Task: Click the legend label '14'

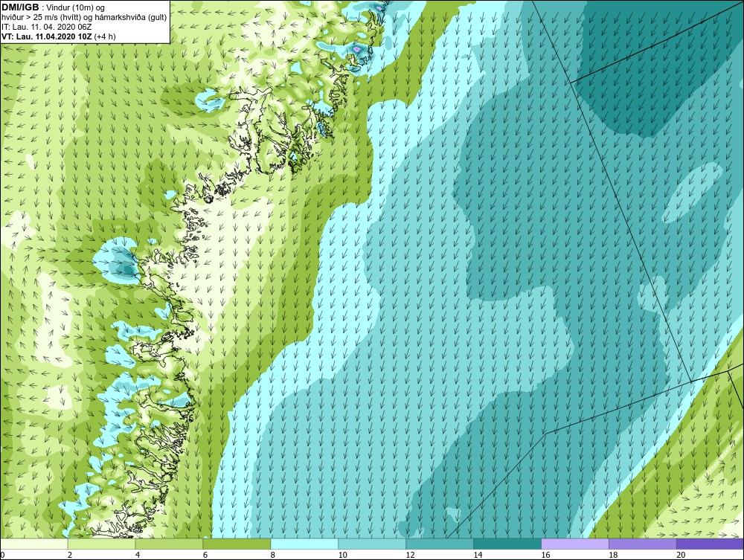Action: click(478, 555)
